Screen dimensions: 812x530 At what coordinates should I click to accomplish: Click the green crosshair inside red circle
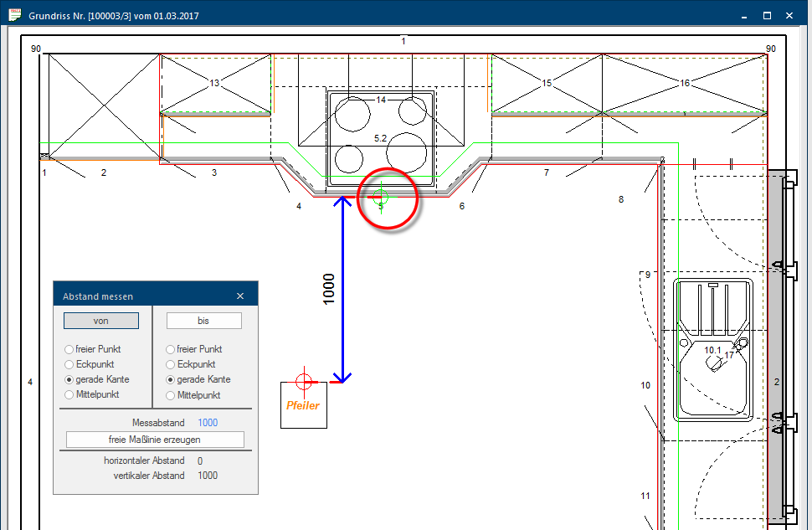(x=380, y=198)
